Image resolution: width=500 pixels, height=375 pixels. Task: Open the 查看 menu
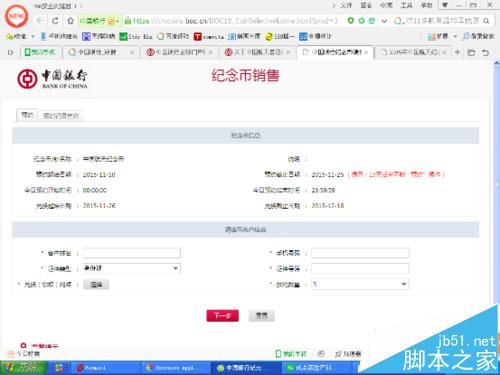[366, 5]
